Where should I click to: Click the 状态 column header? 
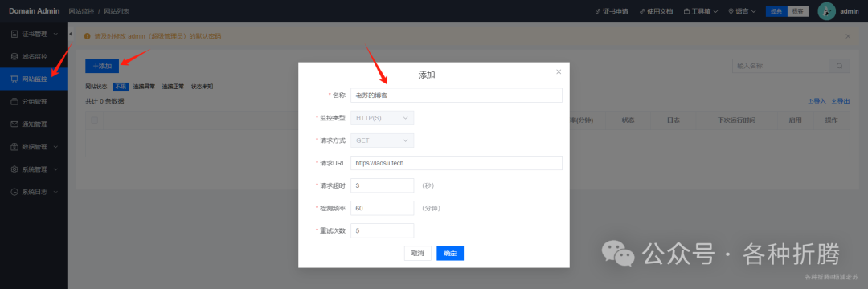coord(628,120)
